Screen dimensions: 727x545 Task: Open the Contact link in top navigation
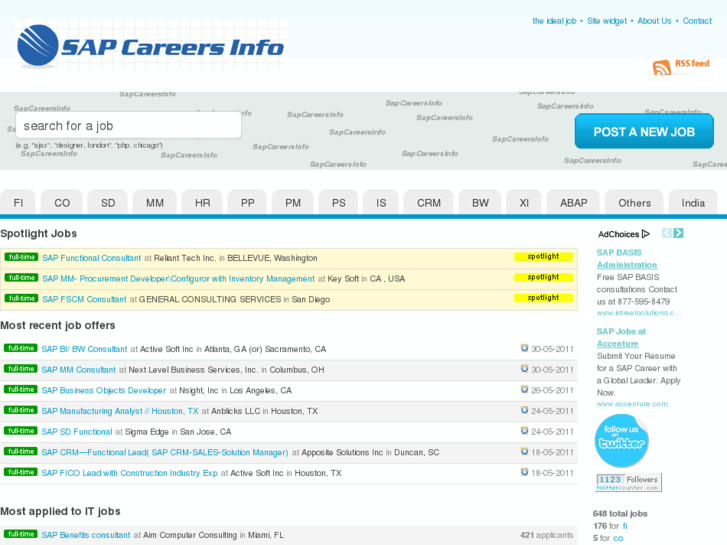click(x=697, y=21)
